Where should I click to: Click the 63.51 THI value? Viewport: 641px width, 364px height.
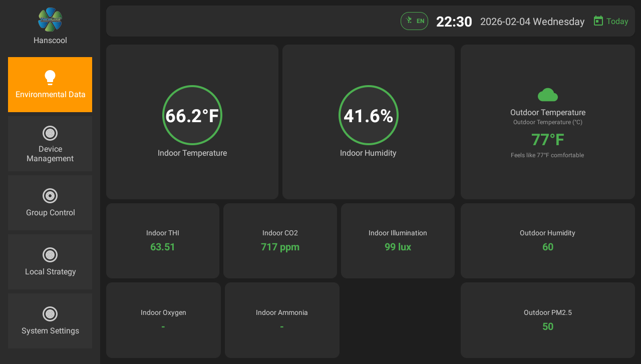click(x=163, y=247)
